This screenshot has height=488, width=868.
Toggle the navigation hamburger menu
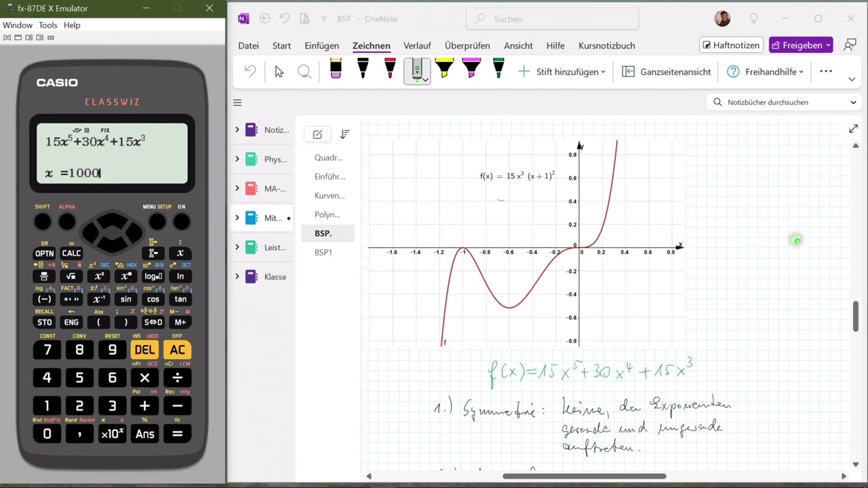pyautogui.click(x=237, y=103)
